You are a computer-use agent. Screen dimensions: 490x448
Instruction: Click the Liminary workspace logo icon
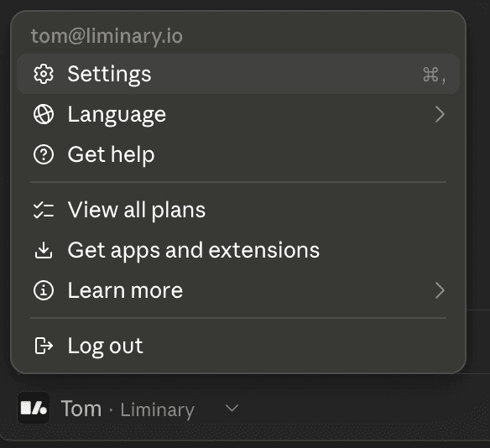34,408
